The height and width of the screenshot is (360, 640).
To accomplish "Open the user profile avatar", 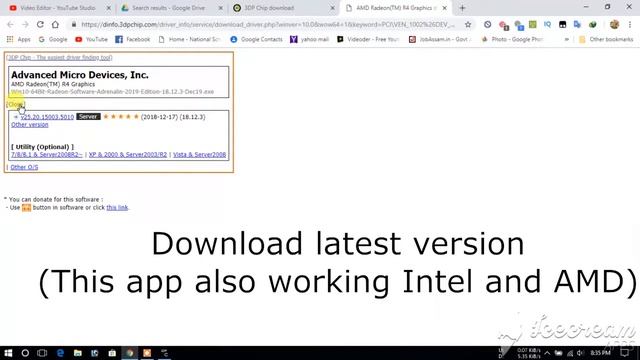I will [614, 24].
